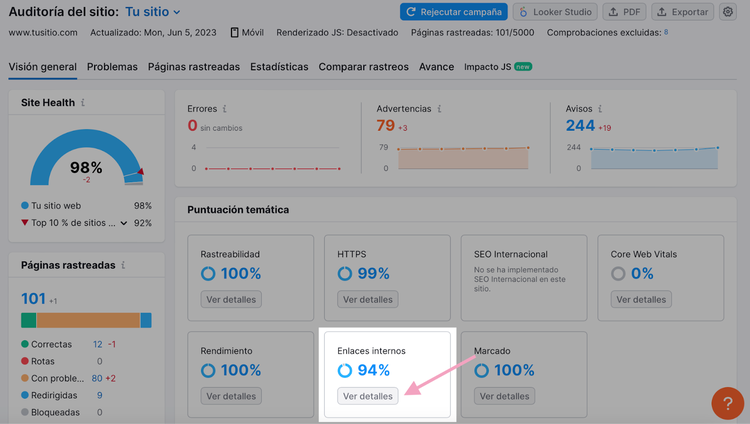
Task: Click Rendimiento score ring icon
Action: [208, 370]
